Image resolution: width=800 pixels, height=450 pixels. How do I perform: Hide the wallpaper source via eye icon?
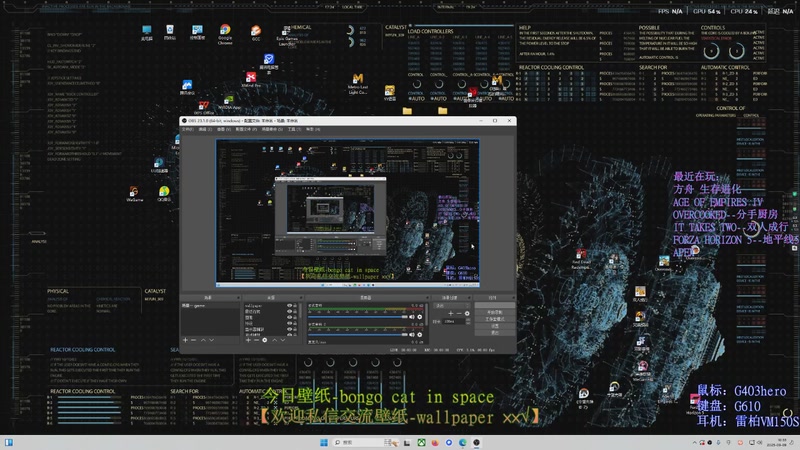tap(290, 306)
